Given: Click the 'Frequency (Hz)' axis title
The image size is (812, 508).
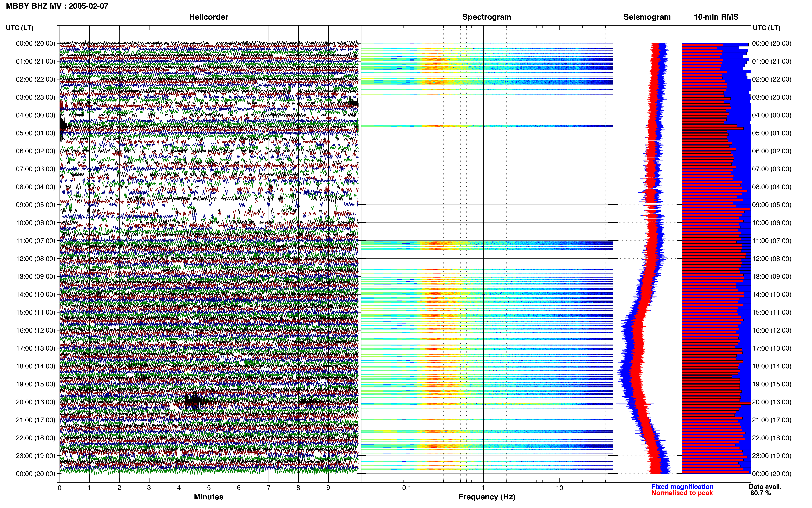Looking at the screenshot, I should pos(487,497).
